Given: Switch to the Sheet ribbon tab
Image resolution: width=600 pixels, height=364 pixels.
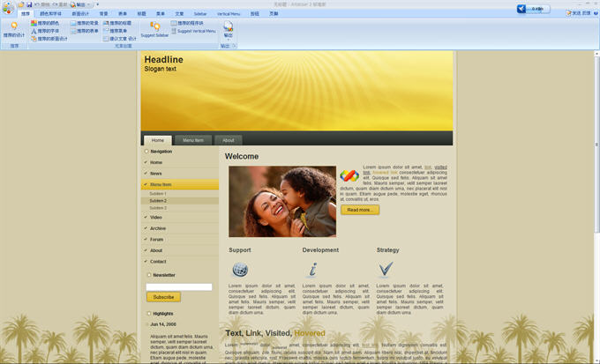Looking at the screenshot, I should pyautogui.click(x=123, y=13).
